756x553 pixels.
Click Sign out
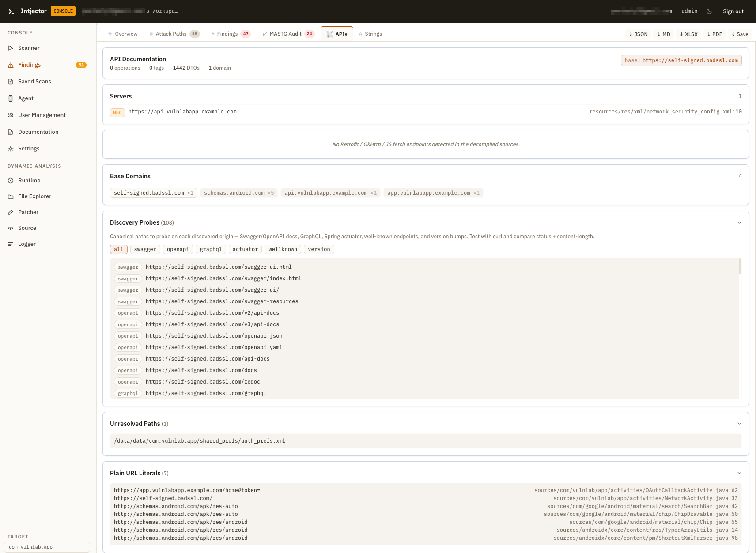(x=733, y=11)
